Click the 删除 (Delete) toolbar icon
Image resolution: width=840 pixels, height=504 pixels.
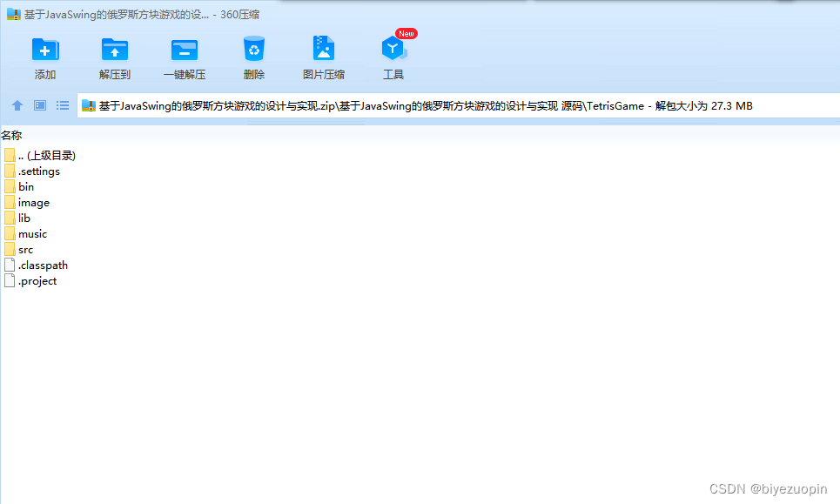[253, 54]
